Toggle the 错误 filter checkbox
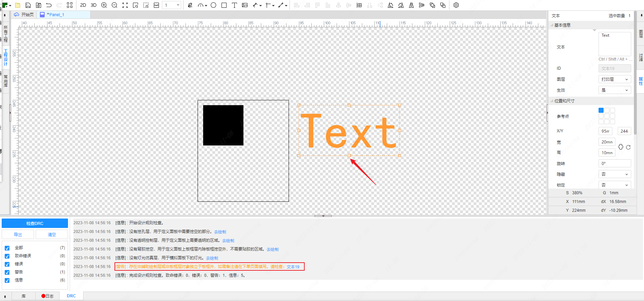 click(x=7, y=264)
